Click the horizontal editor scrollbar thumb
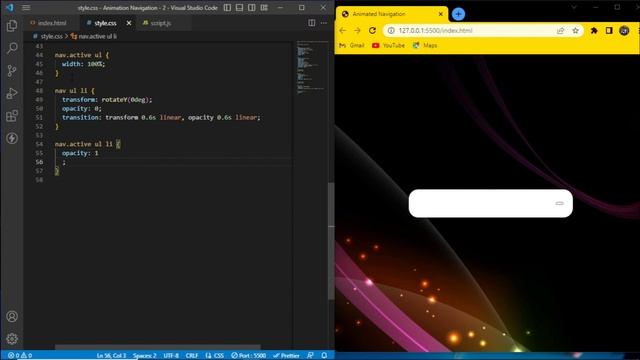The height and width of the screenshot is (360, 640). click(158, 347)
